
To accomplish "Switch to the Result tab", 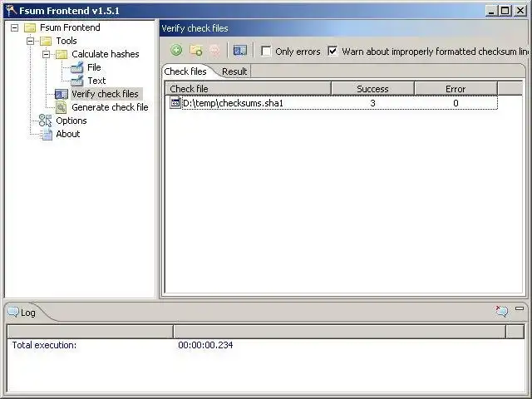I will point(234,71).
